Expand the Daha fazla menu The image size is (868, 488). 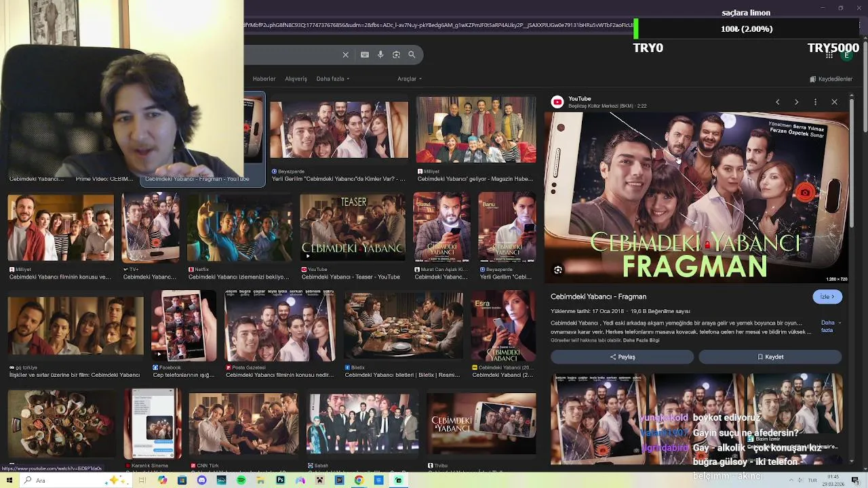pos(333,79)
